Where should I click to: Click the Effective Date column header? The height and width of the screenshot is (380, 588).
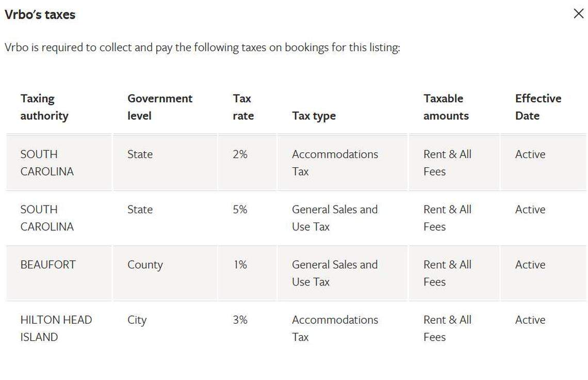click(538, 106)
